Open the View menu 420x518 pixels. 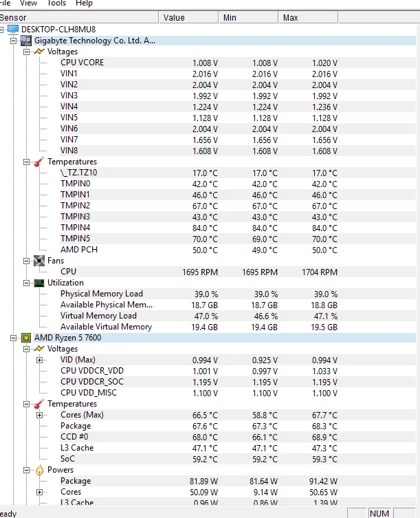[x=29, y=3]
